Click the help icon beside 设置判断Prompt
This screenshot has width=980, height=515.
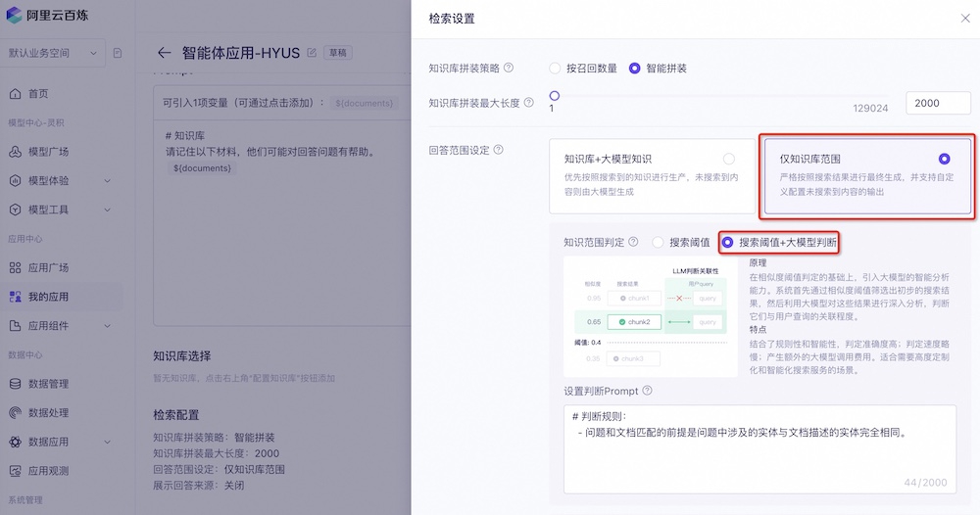(x=647, y=391)
